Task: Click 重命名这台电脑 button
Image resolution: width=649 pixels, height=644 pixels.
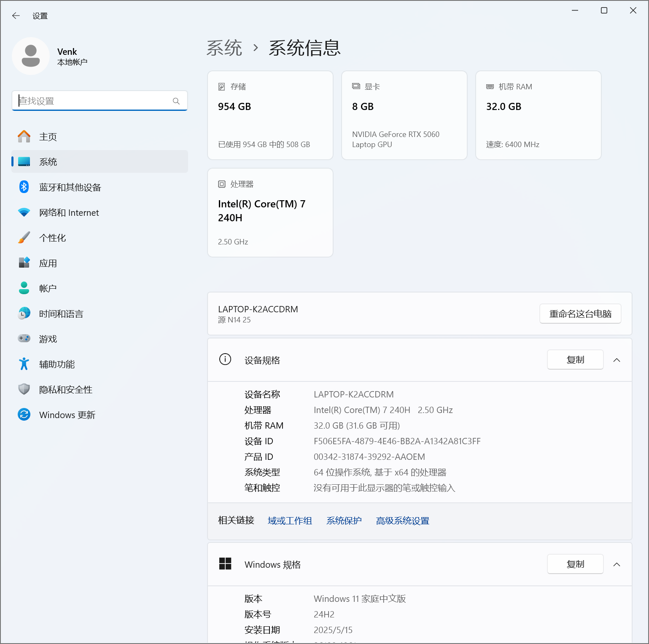Action: click(x=580, y=314)
